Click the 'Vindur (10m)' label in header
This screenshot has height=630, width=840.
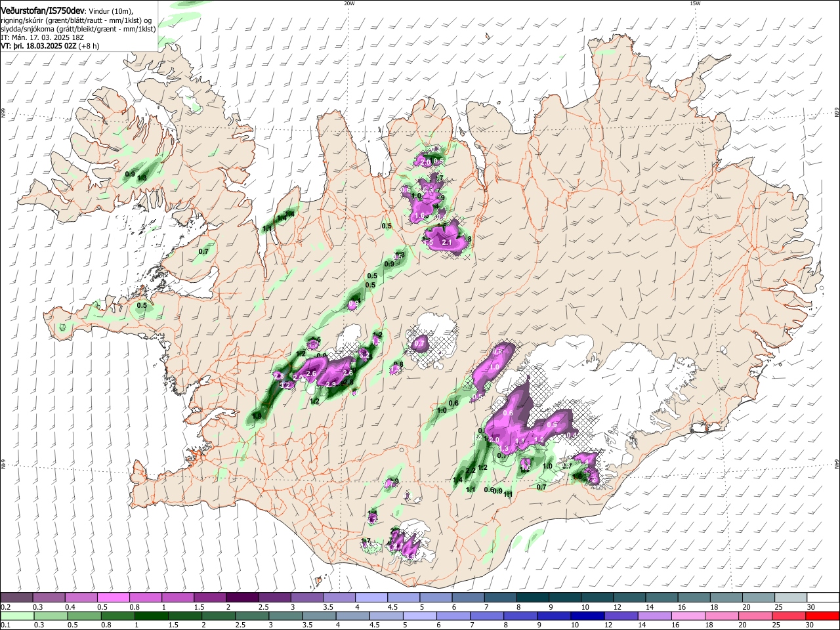coord(111,11)
